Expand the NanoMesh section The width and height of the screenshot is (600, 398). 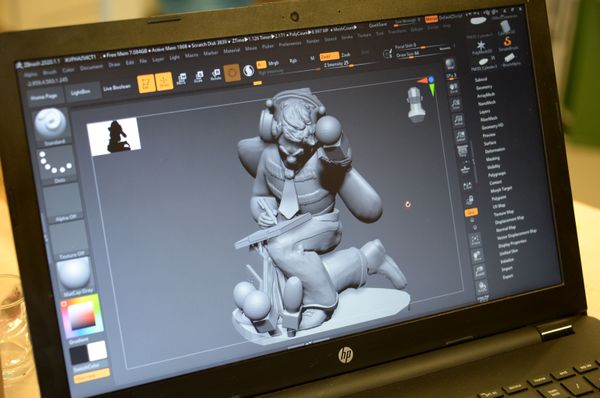coord(487,103)
